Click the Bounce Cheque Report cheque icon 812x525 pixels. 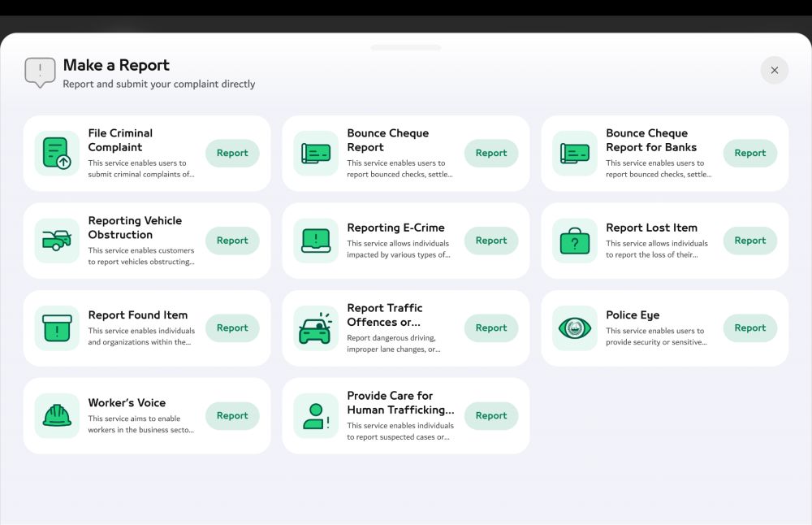[x=316, y=153]
